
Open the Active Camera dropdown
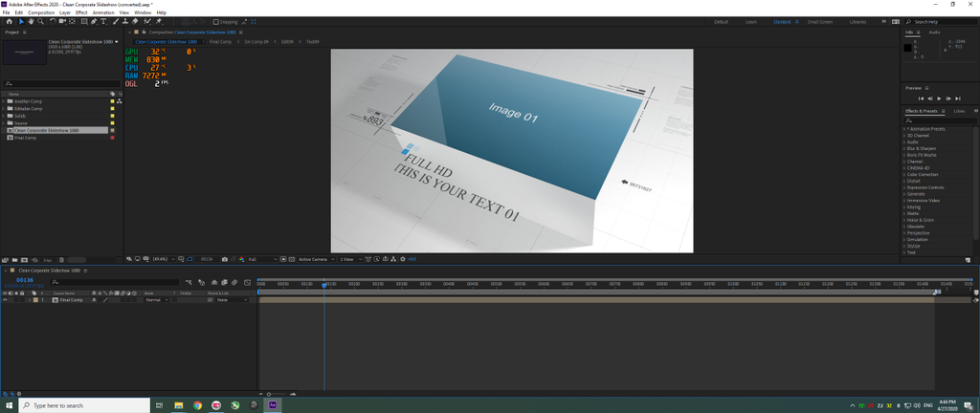(314, 259)
